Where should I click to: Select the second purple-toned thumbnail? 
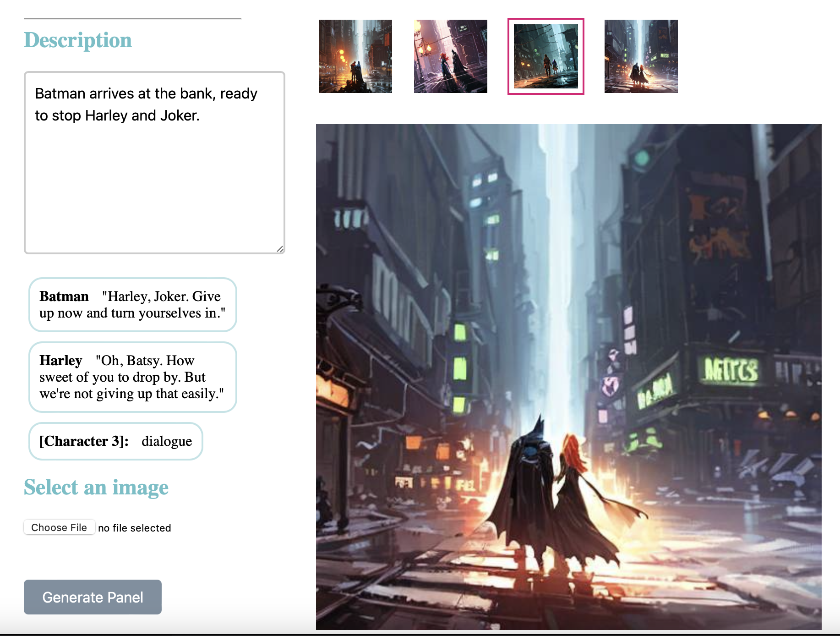(x=451, y=56)
